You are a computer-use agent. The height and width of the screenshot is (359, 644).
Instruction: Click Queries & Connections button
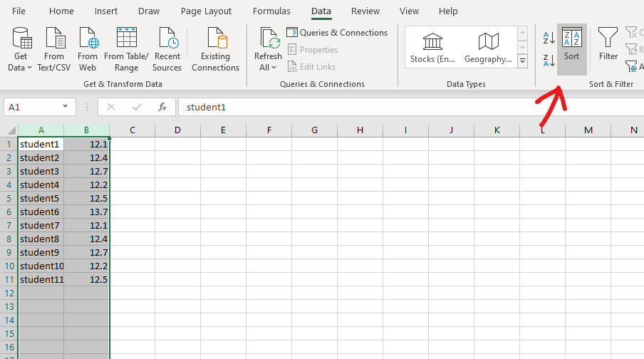[x=337, y=33]
